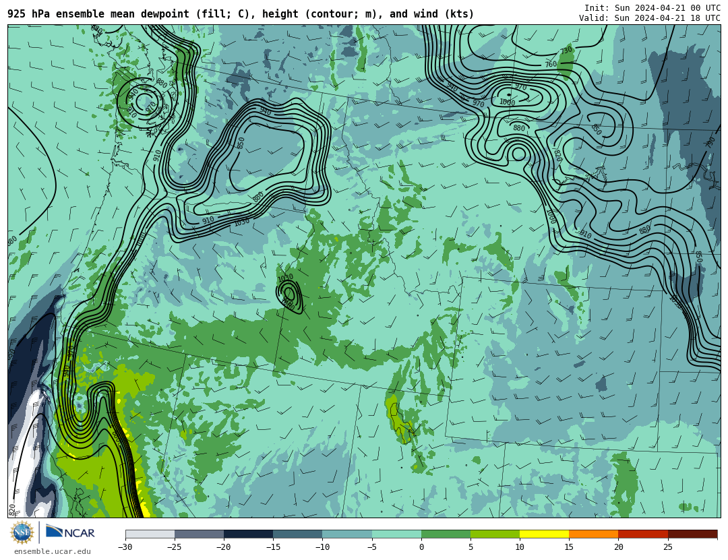This screenshot has width=728, height=560.
Task: Pick the orange 15 to 20 colorbar segment
Action: tap(594, 534)
